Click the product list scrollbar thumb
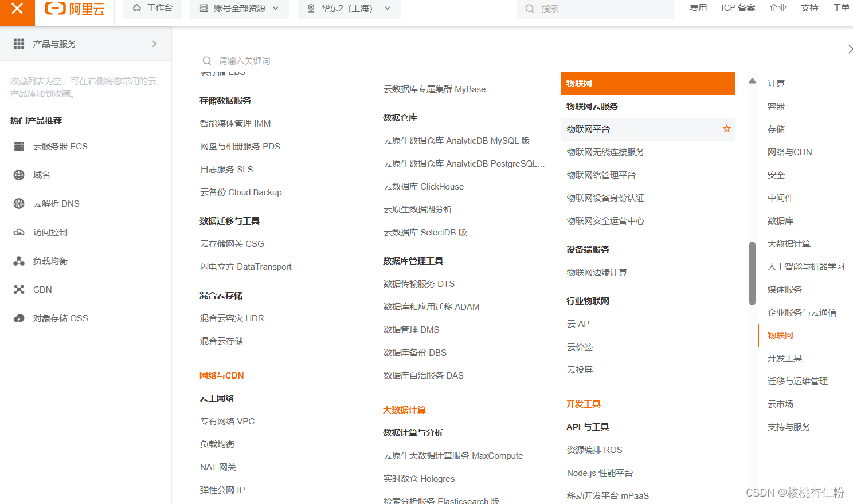The height and width of the screenshot is (504, 853). pos(752,273)
